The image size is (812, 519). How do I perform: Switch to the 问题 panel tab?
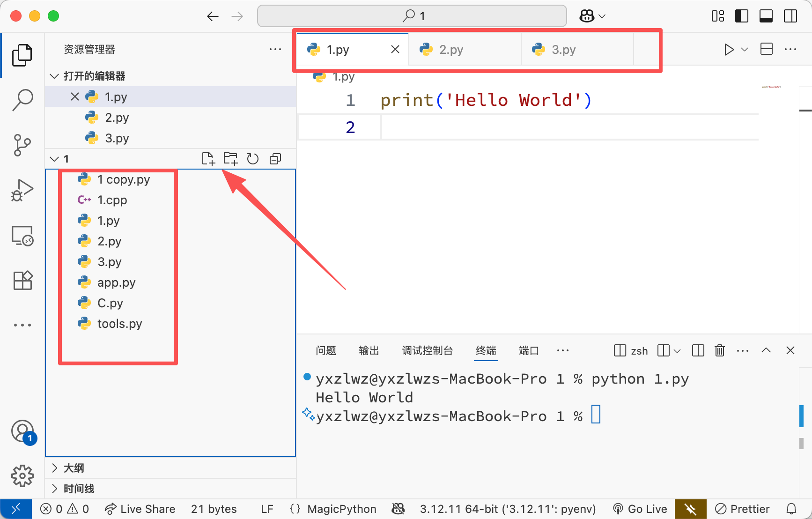pos(326,350)
